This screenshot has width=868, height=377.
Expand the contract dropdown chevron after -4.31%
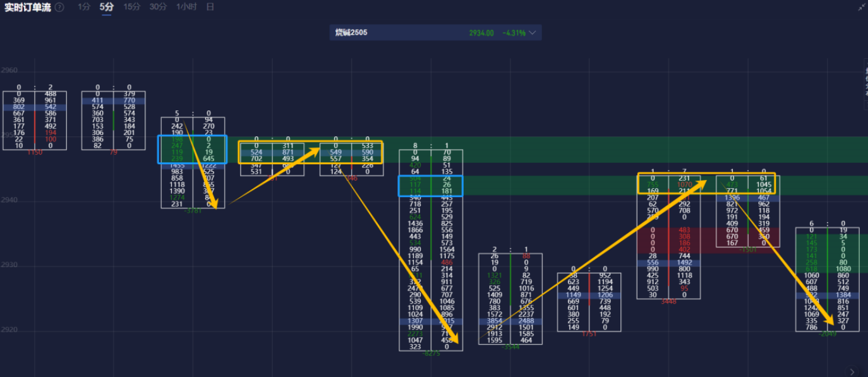(x=533, y=33)
